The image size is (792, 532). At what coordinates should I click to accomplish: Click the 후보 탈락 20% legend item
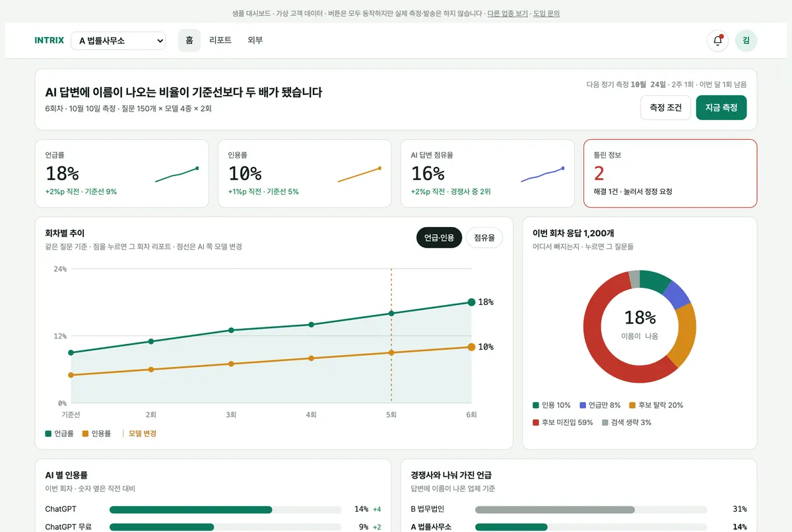tap(656, 405)
